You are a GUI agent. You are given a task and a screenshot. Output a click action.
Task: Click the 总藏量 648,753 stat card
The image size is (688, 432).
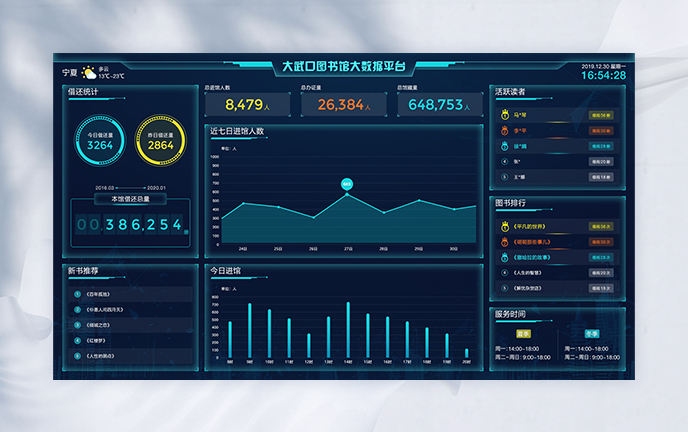click(x=436, y=103)
